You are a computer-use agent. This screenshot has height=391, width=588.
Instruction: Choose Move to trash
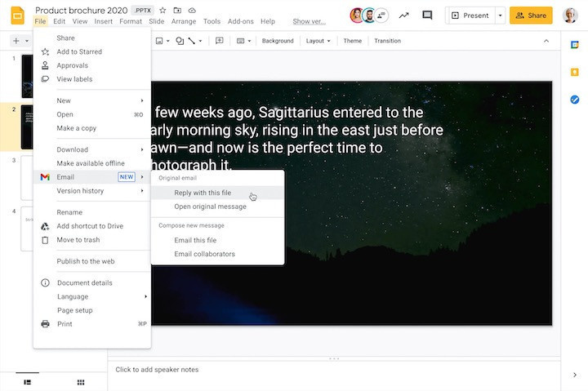point(91,239)
